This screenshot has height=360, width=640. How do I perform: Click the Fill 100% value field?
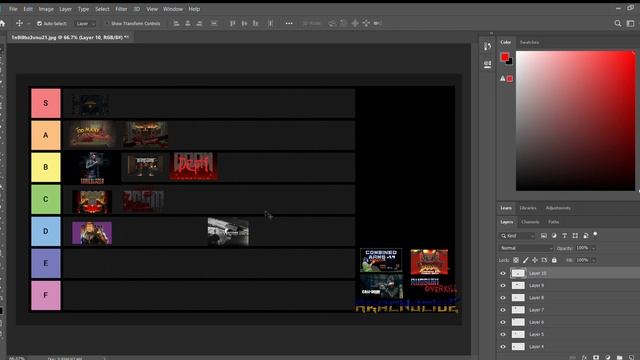(582, 260)
